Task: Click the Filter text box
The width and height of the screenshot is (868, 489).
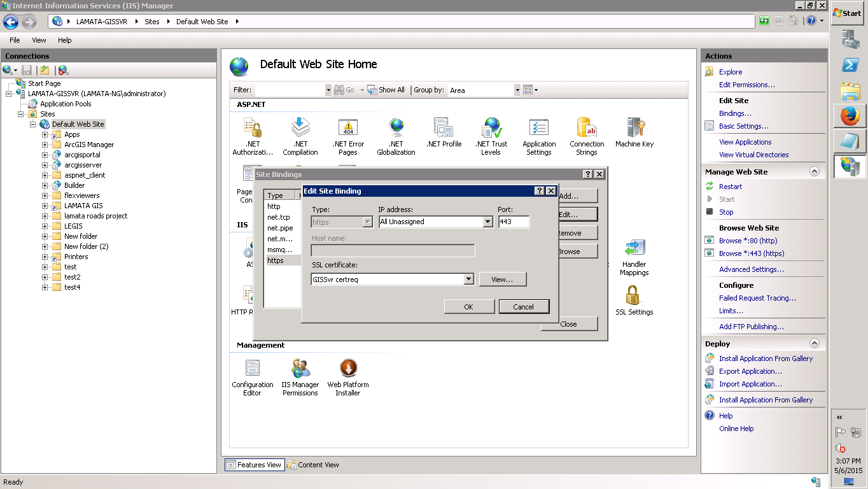Action: pyautogui.click(x=290, y=90)
